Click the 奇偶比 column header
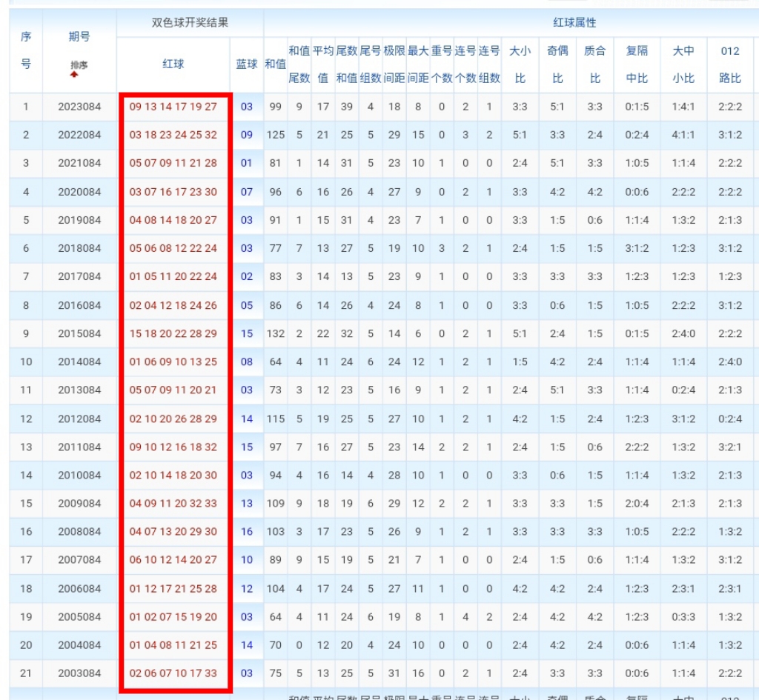This screenshot has height=700, width=759. [557, 64]
